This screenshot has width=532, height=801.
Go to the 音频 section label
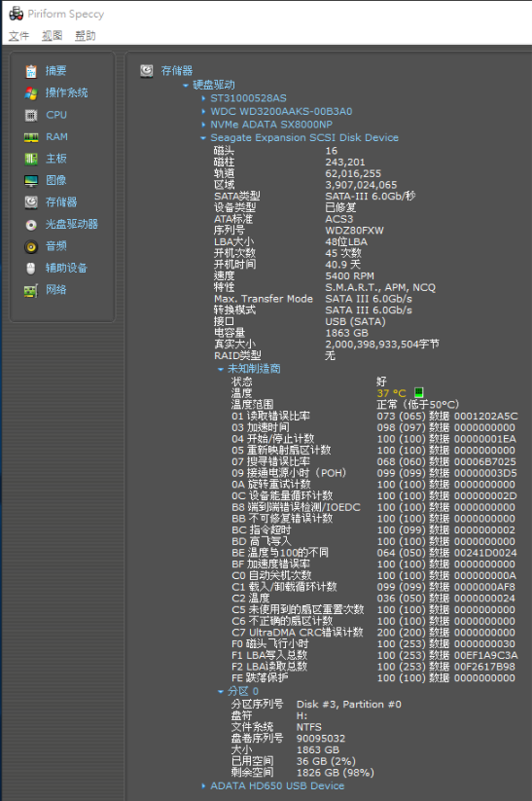coord(56,246)
